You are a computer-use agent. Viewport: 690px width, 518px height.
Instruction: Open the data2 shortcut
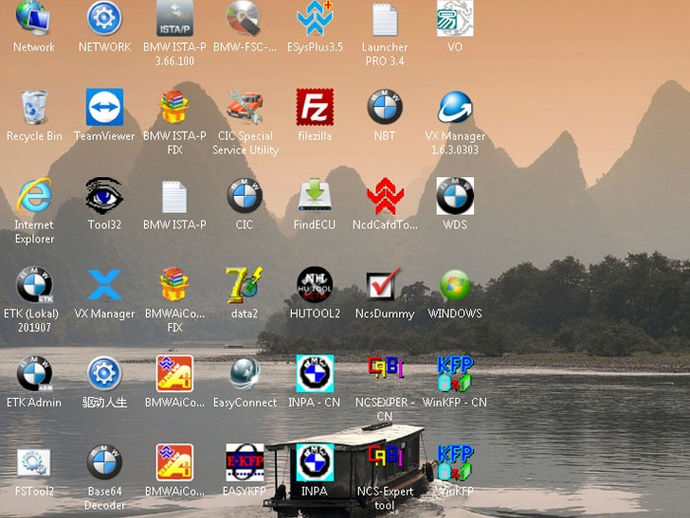pyautogui.click(x=244, y=285)
